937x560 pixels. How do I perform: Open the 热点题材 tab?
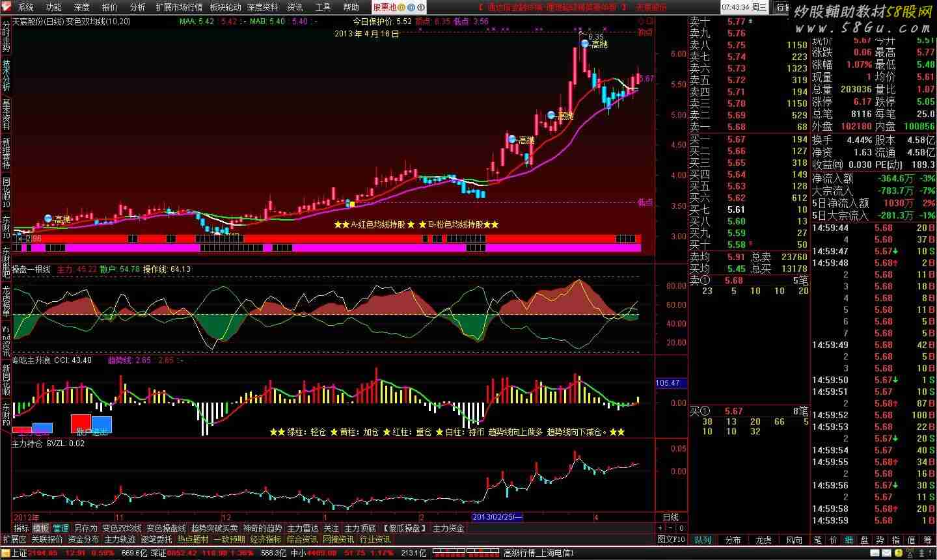(x=193, y=539)
